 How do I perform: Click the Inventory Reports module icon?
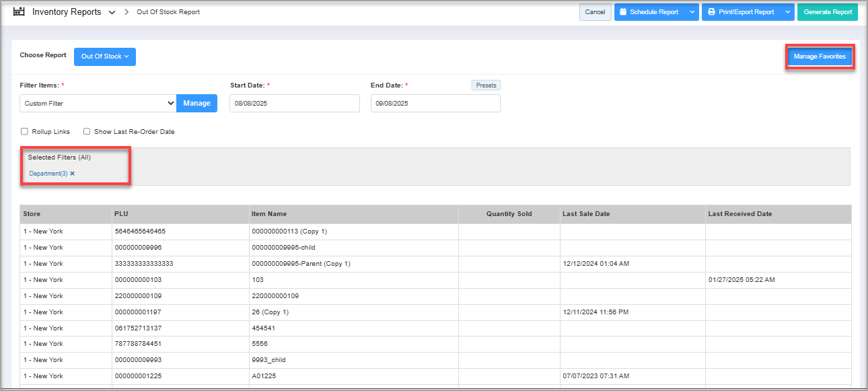pos(19,12)
